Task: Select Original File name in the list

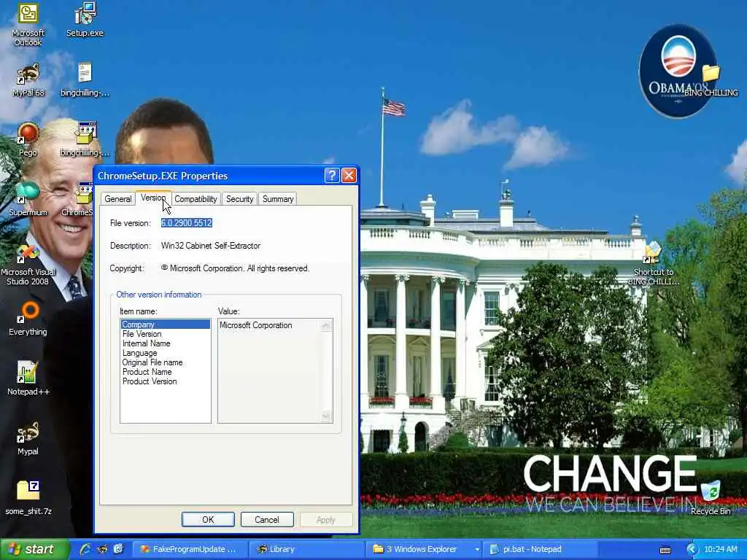Action: click(165, 362)
